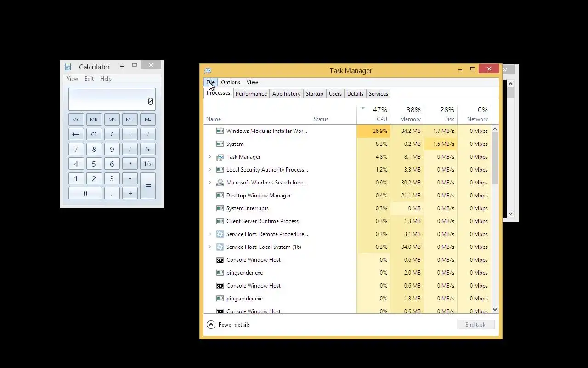588x368 pixels.
Task: Switch to the Performance tab
Action: tap(251, 94)
